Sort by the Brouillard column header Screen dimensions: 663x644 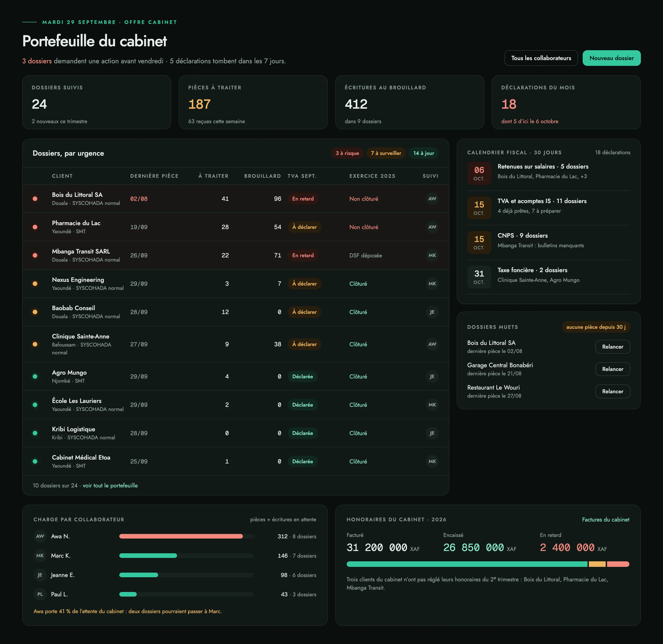262,176
